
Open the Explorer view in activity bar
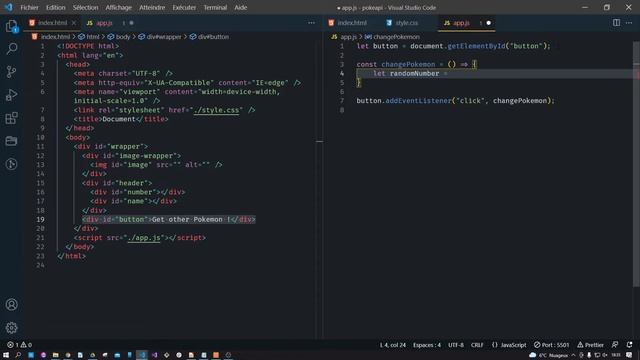click(11, 26)
